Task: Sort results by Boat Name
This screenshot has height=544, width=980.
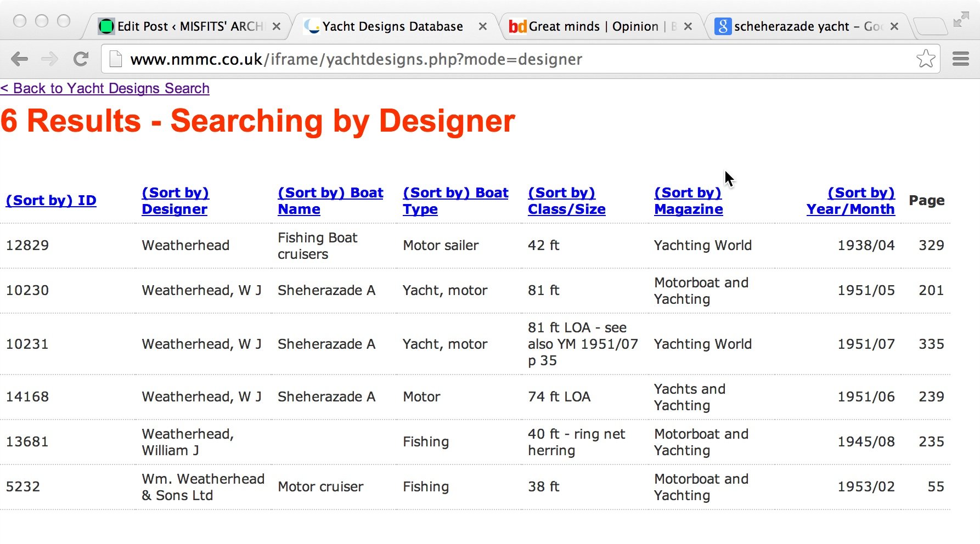Action: click(x=330, y=201)
